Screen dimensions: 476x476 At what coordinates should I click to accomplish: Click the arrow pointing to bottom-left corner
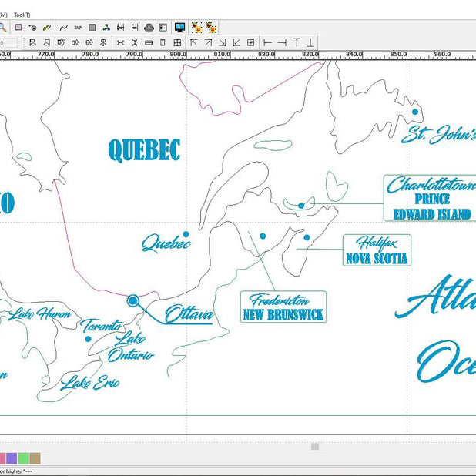(236, 43)
